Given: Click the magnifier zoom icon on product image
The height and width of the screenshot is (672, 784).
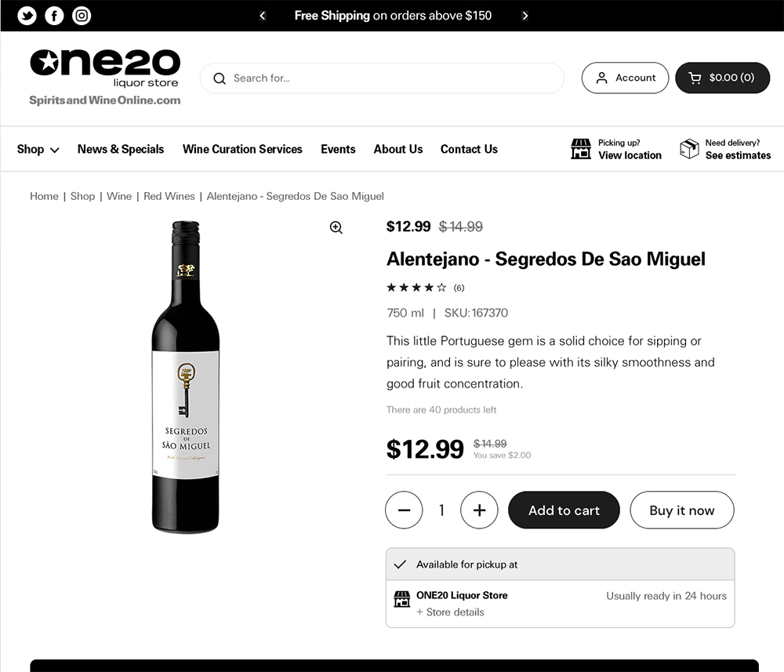Looking at the screenshot, I should tap(336, 227).
